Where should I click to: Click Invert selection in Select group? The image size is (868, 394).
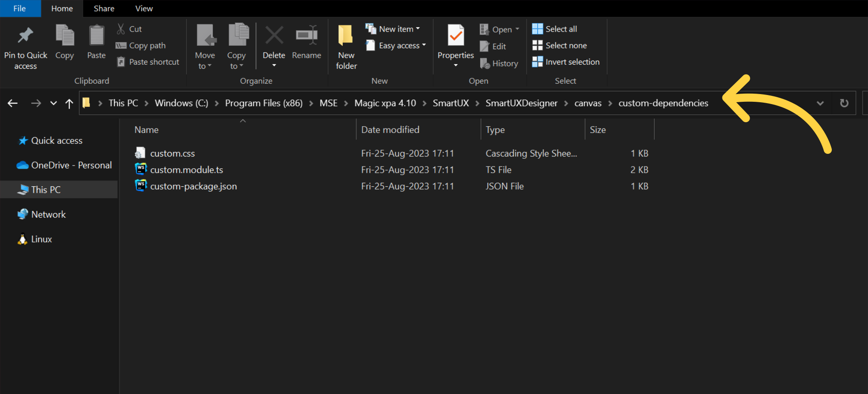(x=572, y=62)
